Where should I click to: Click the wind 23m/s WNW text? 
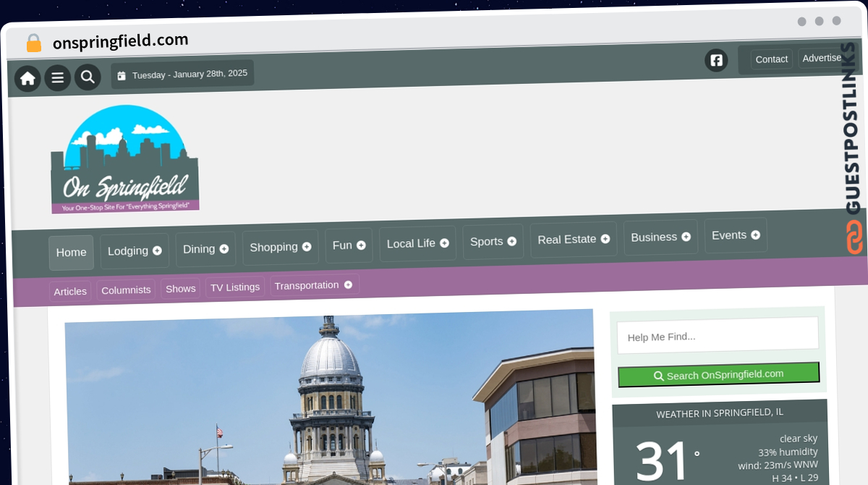(778, 465)
